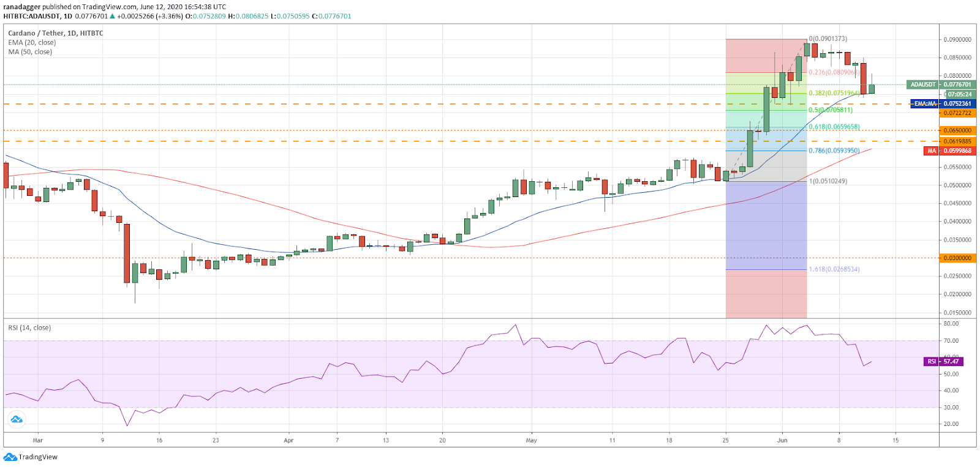Click '0.0500000' on the price axis
Viewport: 980px width, 467px height.
tap(957, 185)
